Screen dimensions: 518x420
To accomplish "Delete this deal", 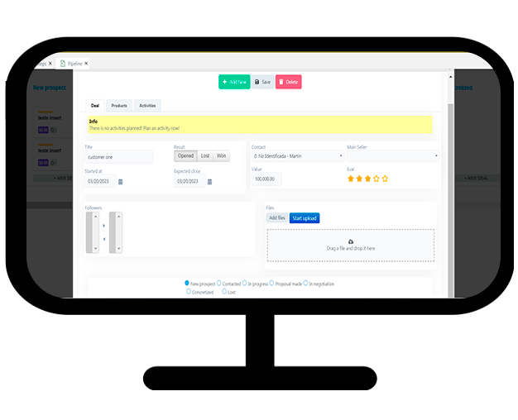I will click(289, 82).
